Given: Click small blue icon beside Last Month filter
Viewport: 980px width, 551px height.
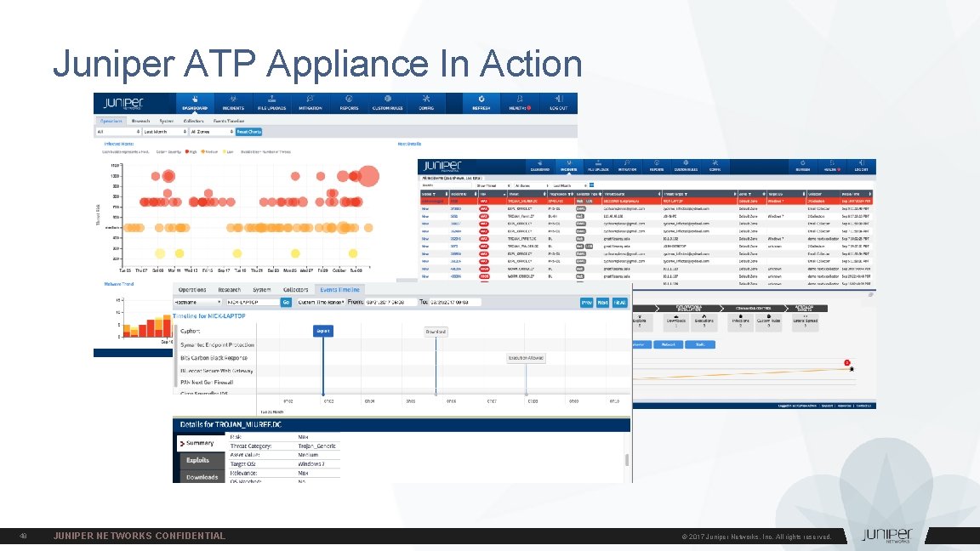Looking at the screenshot, I should tap(591, 185).
